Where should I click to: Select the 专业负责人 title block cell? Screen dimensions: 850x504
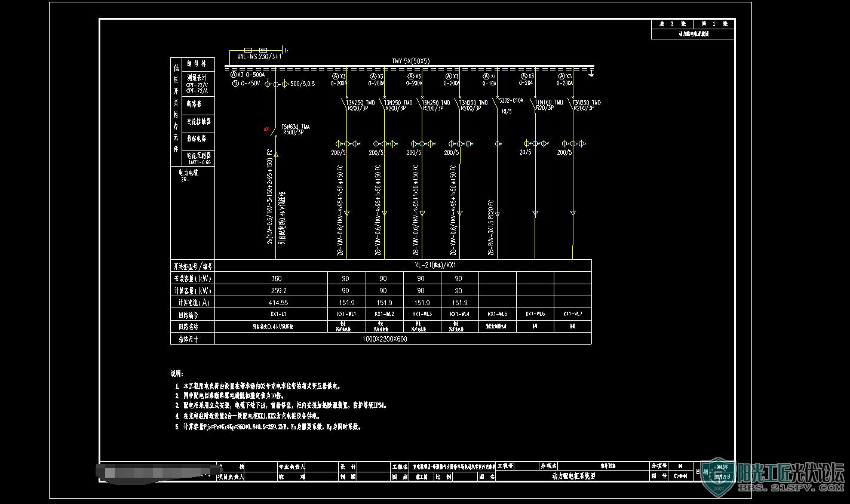pos(292,466)
